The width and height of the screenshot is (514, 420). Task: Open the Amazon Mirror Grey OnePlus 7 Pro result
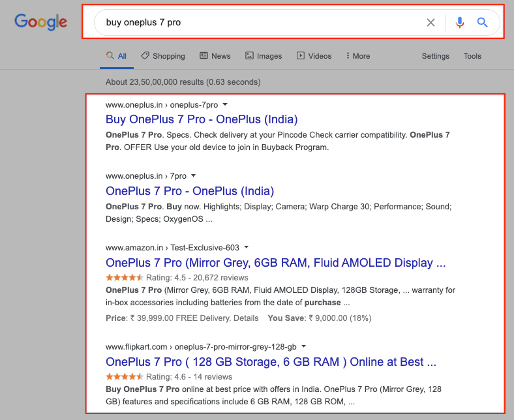point(275,263)
